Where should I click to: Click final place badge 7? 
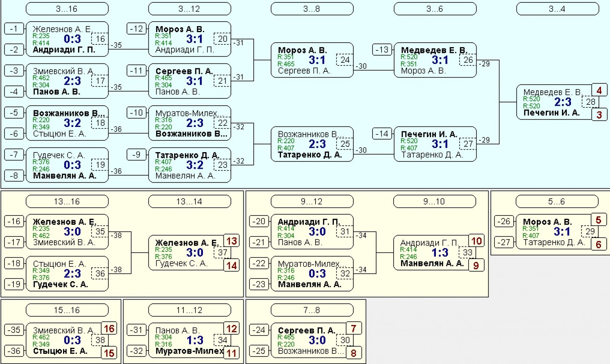click(x=353, y=328)
